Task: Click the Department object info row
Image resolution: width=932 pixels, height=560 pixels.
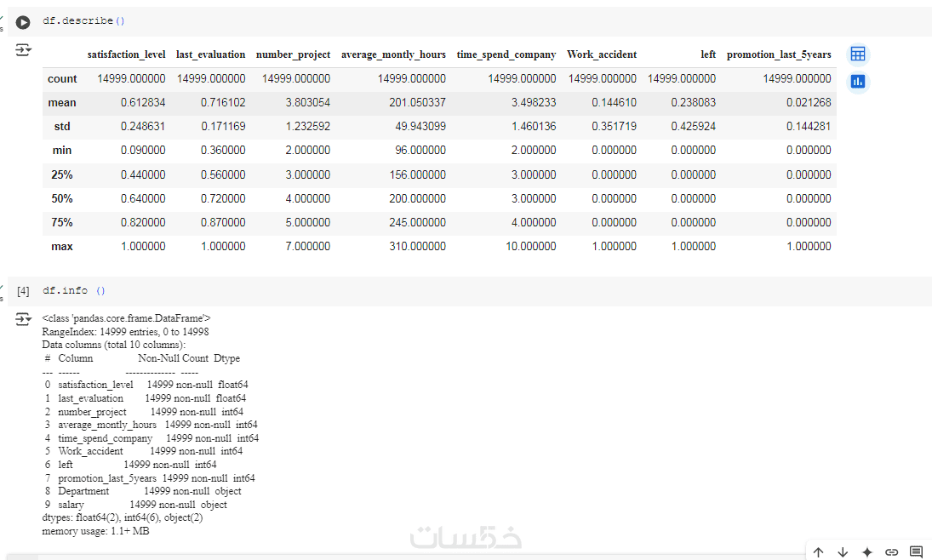Action: 143,491
